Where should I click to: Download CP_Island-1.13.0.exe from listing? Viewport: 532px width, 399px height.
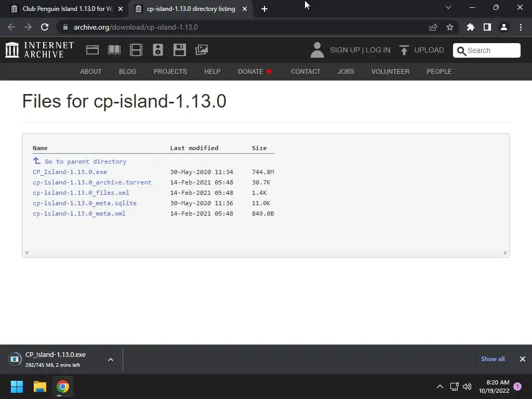tap(70, 172)
